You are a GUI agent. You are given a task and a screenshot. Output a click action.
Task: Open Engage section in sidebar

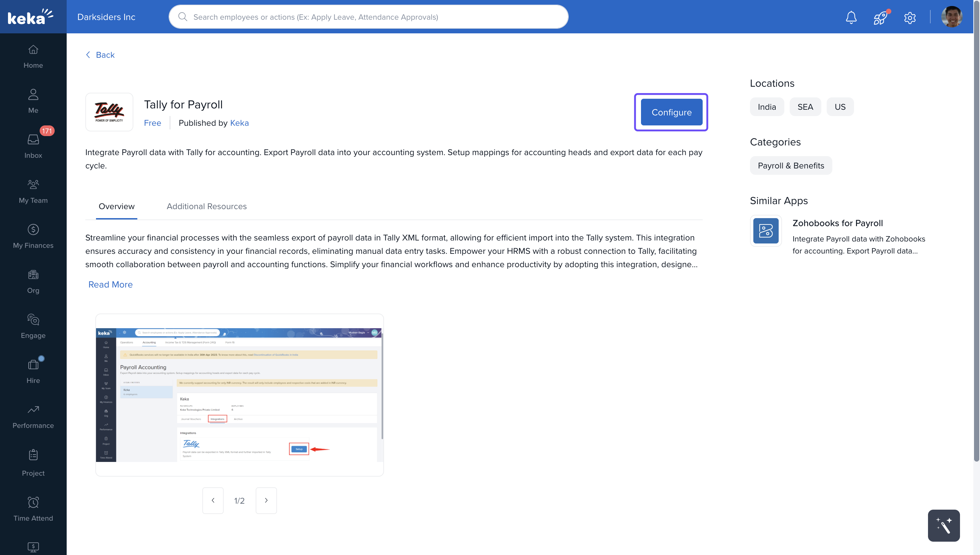pos(33,326)
